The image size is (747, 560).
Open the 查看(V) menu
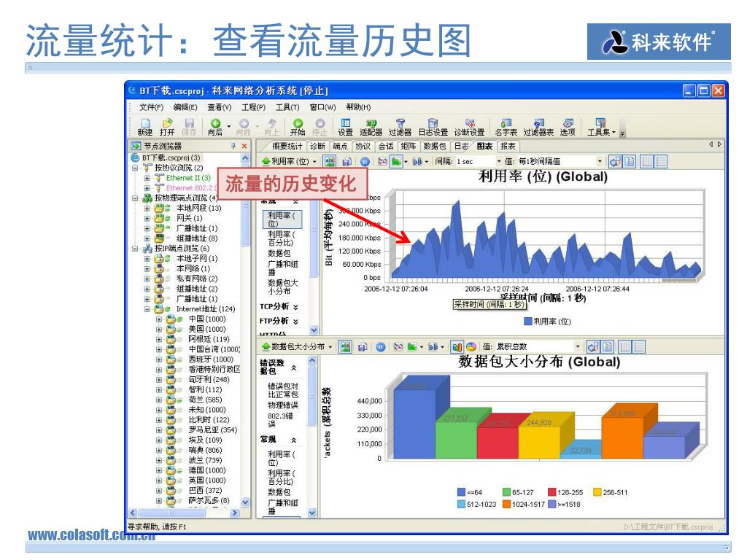point(219,107)
